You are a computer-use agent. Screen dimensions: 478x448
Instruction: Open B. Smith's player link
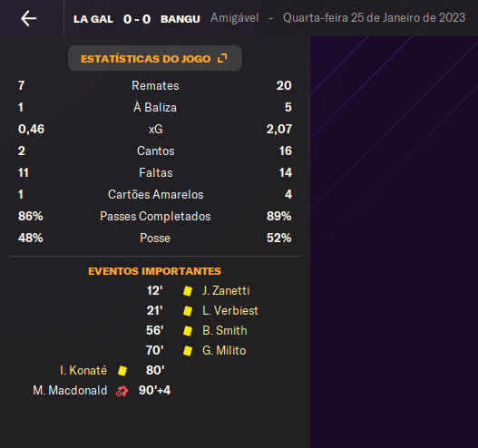click(225, 331)
